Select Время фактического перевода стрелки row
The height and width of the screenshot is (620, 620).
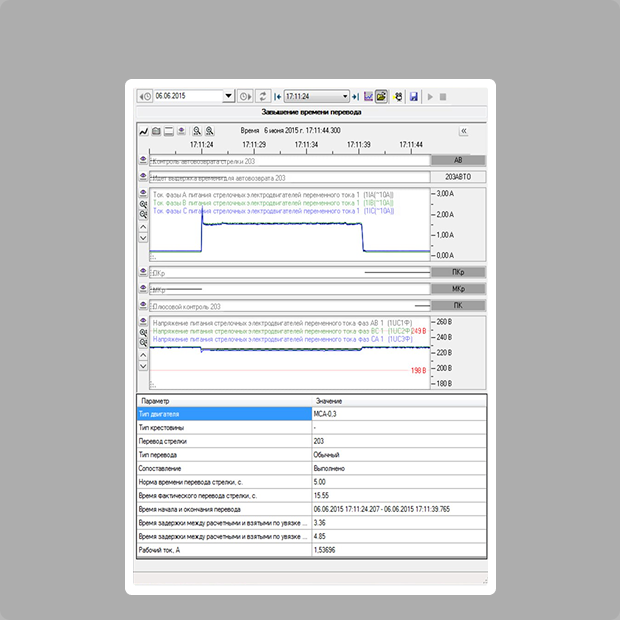pos(312,495)
